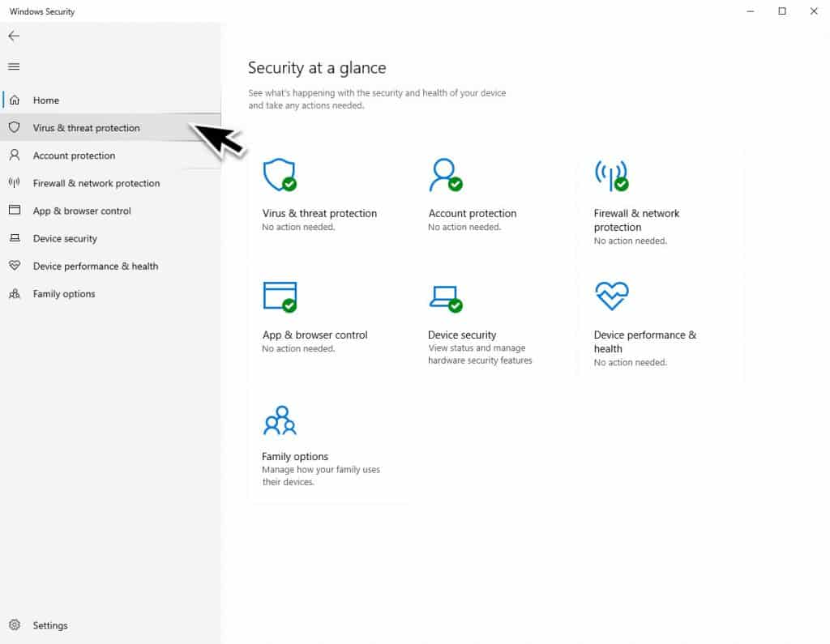Click the green-checked shield tile icon

(280, 175)
